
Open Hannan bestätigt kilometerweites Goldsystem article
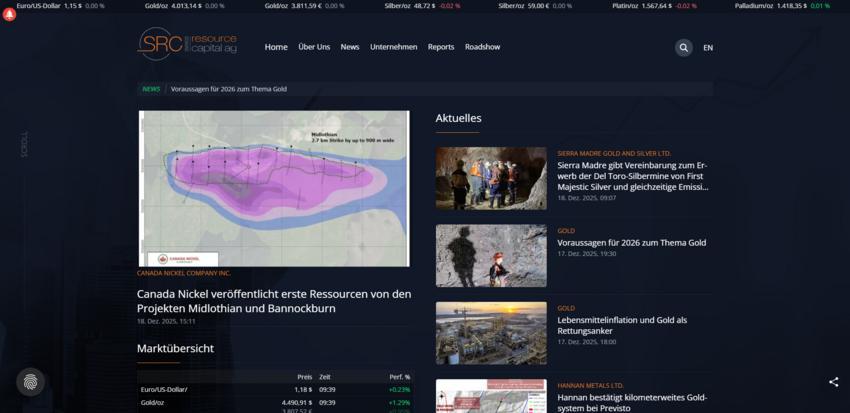[632, 403]
